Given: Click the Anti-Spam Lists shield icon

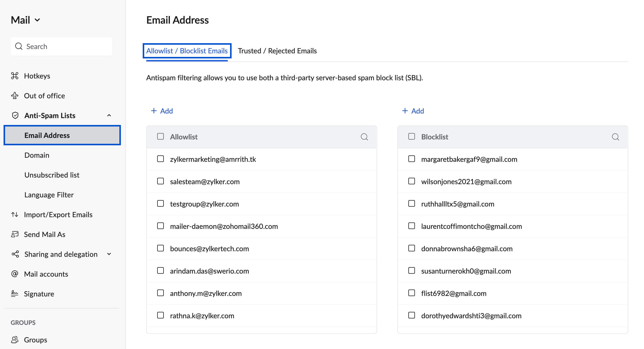Looking at the screenshot, I should 15,115.
